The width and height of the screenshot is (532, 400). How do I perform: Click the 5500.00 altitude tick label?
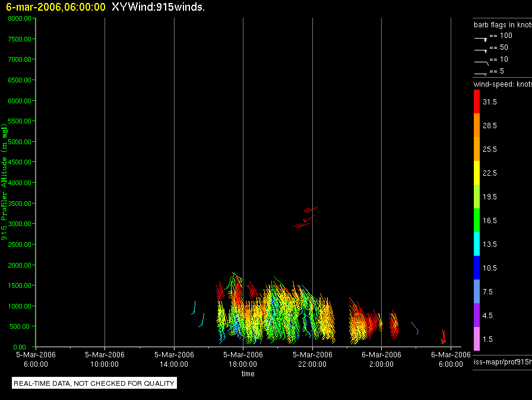pyautogui.click(x=20, y=121)
